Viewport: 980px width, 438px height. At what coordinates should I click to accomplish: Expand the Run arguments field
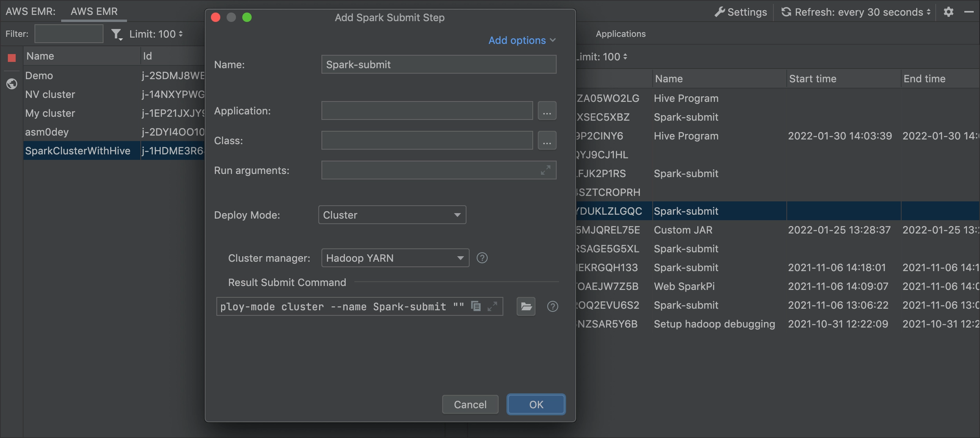(545, 170)
